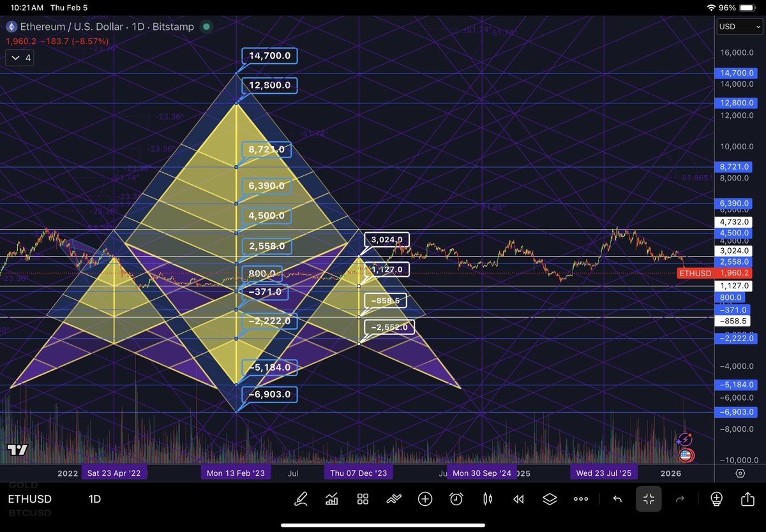Select the Mon 30 Sep '24 date marker
The height and width of the screenshot is (532, 766).
[x=481, y=473]
